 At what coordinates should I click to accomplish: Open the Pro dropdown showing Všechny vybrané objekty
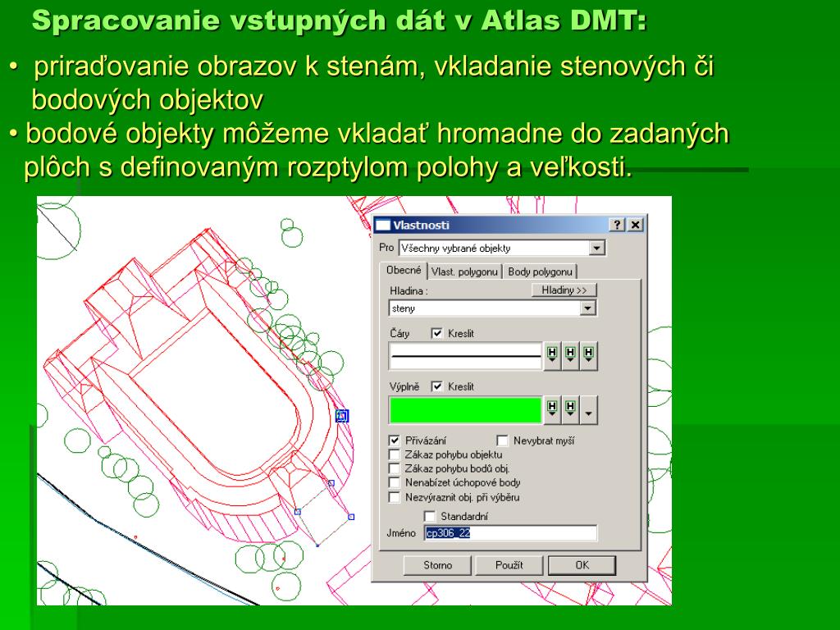[596, 248]
